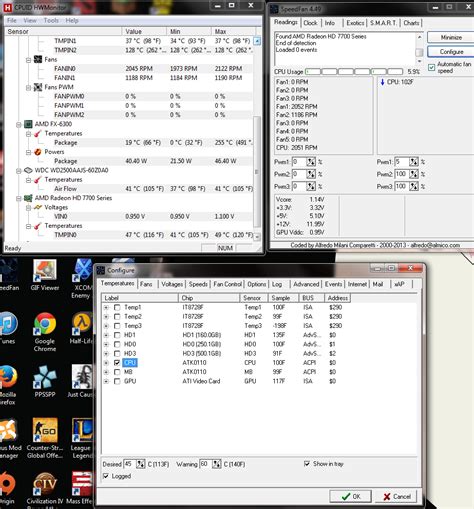Collapse the Fans node in HWMonitor
474x509 pixels.
point(29,60)
